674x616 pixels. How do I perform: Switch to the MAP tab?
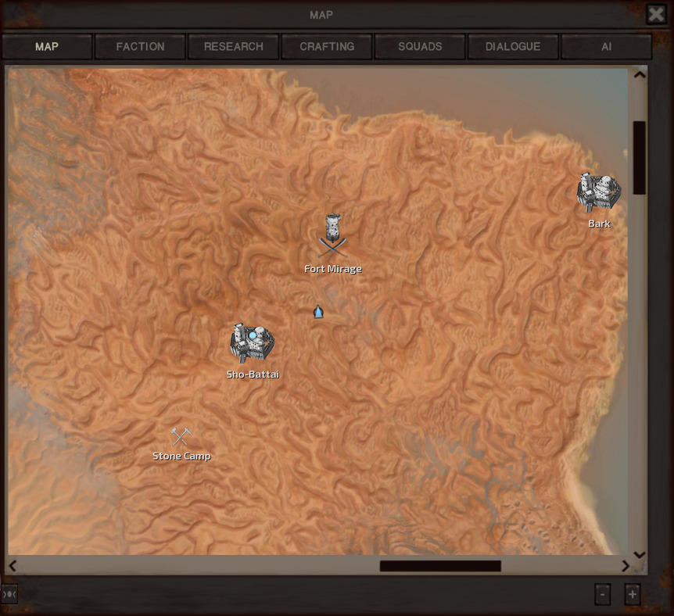click(x=47, y=46)
